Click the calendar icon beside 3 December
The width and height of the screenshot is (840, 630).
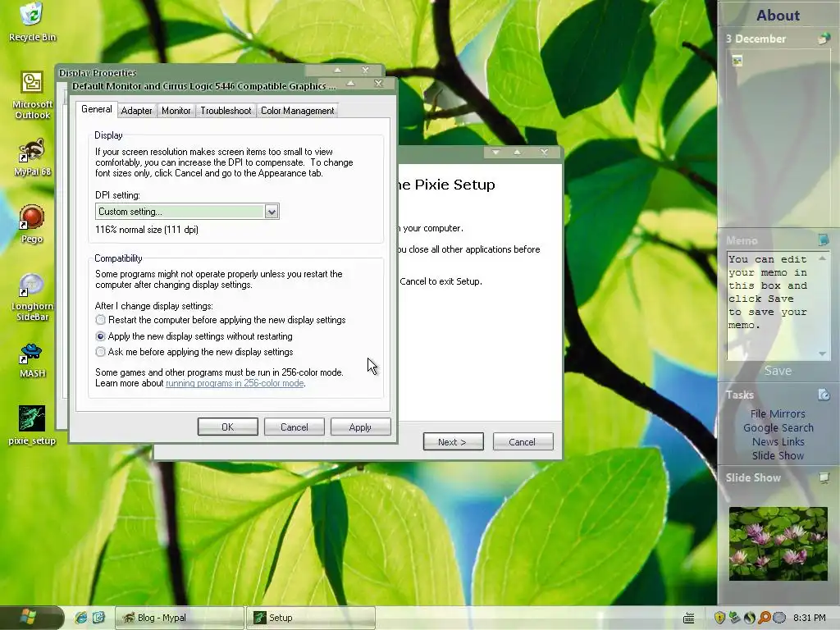click(824, 39)
